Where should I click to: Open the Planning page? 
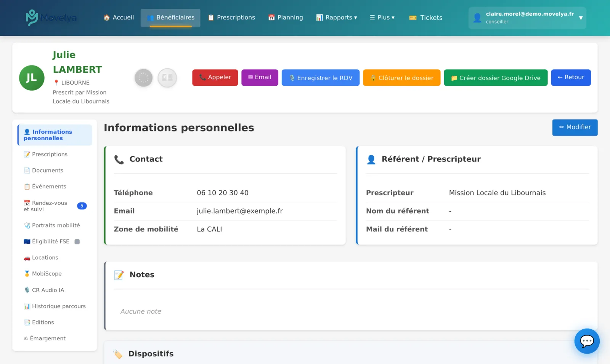click(286, 18)
